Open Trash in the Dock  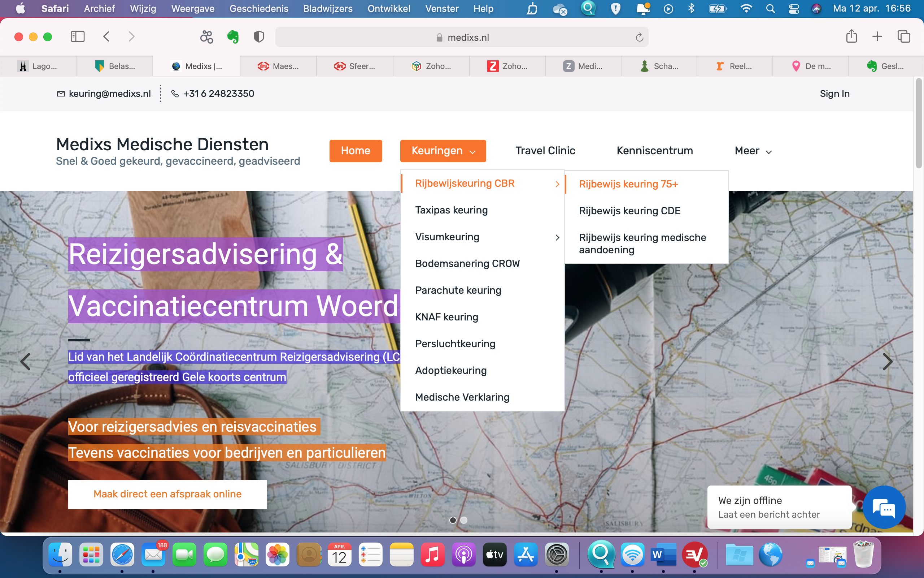point(863,554)
